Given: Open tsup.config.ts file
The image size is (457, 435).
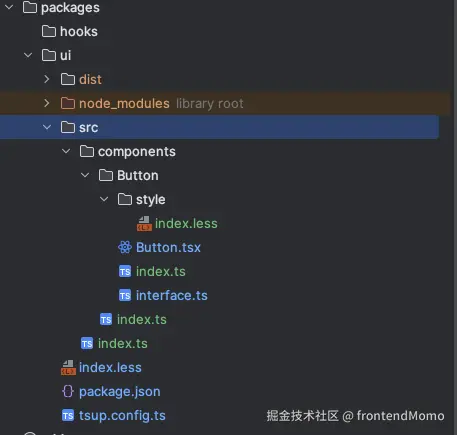Looking at the screenshot, I should pyautogui.click(x=122, y=416).
